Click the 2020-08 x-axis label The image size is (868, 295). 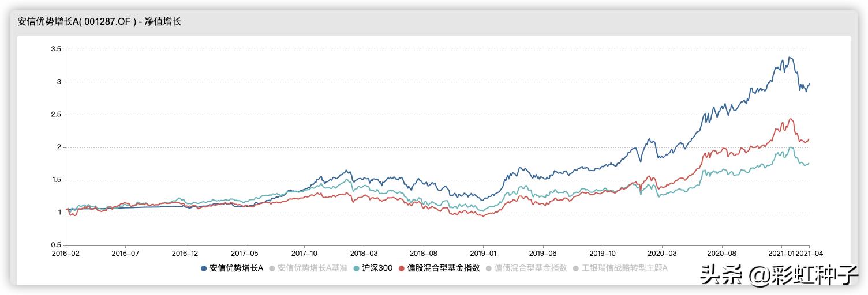(x=721, y=253)
